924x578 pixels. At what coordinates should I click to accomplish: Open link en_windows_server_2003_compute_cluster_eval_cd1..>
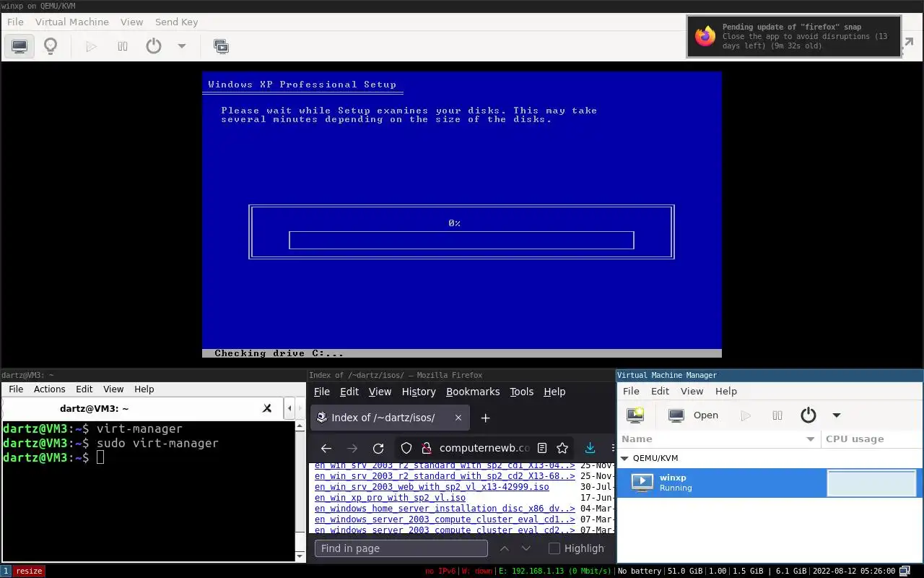point(445,519)
